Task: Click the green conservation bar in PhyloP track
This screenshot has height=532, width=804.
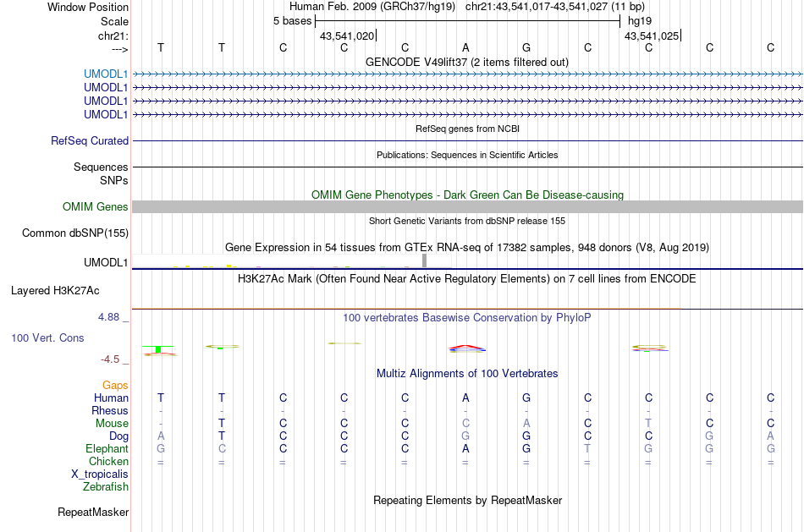Action: 158,349
